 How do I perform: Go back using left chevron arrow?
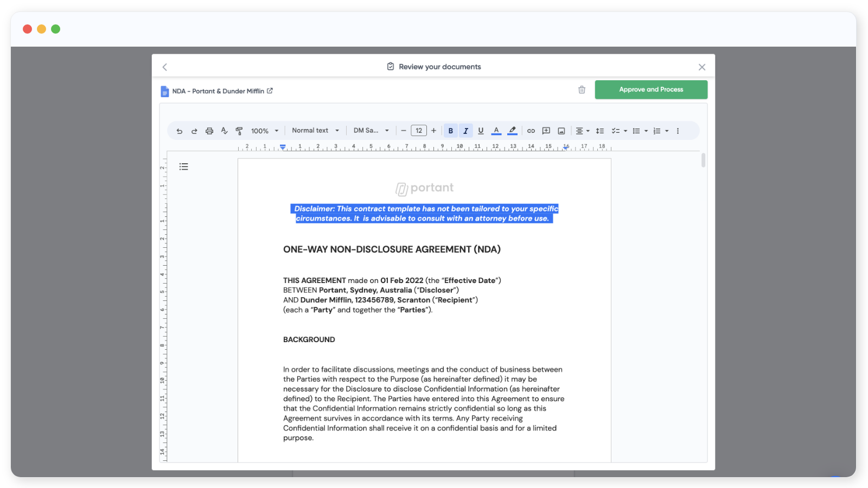pyautogui.click(x=165, y=67)
